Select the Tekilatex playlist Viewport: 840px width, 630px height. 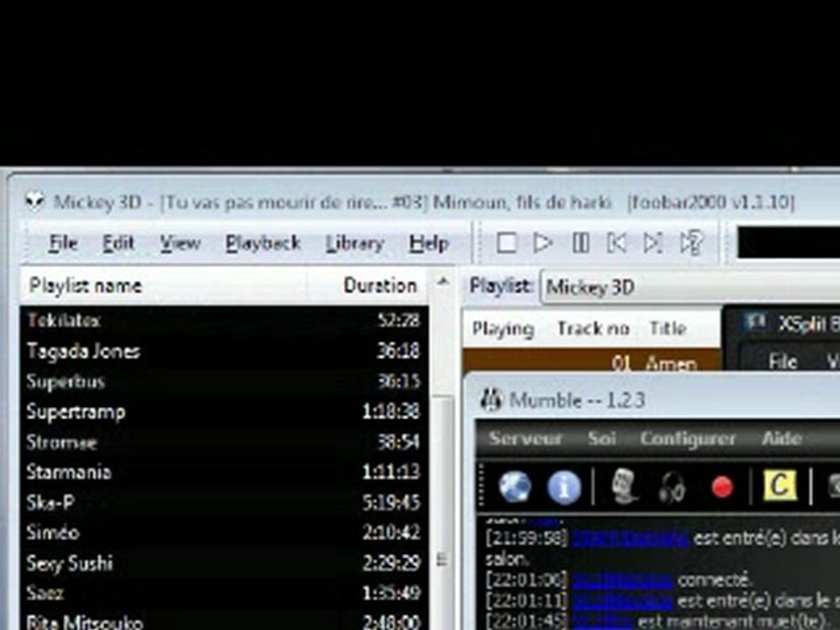[224, 320]
